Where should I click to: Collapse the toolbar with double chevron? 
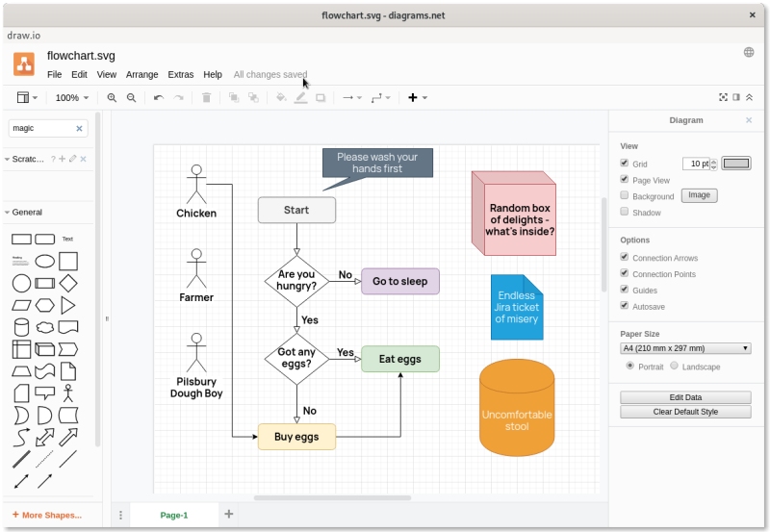749,97
